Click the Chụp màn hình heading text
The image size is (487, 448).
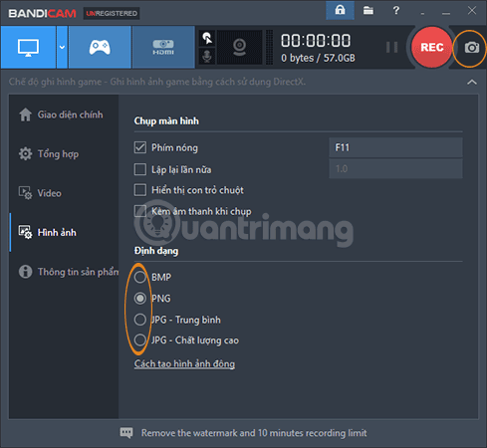(166, 121)
